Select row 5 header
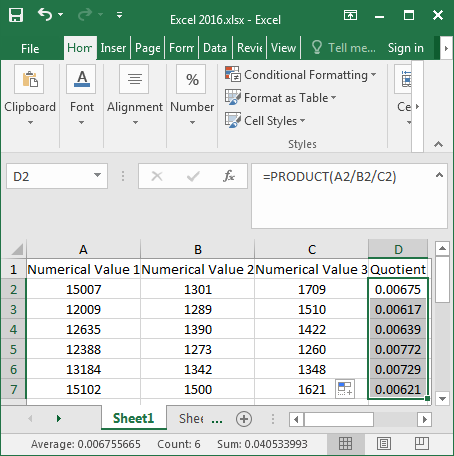454x456 pixels. pos(13,349)
